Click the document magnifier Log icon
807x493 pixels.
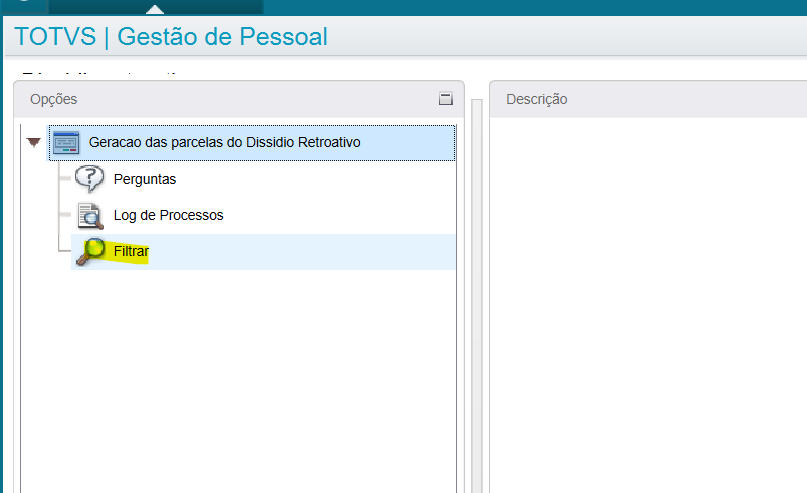coord(90,216)
